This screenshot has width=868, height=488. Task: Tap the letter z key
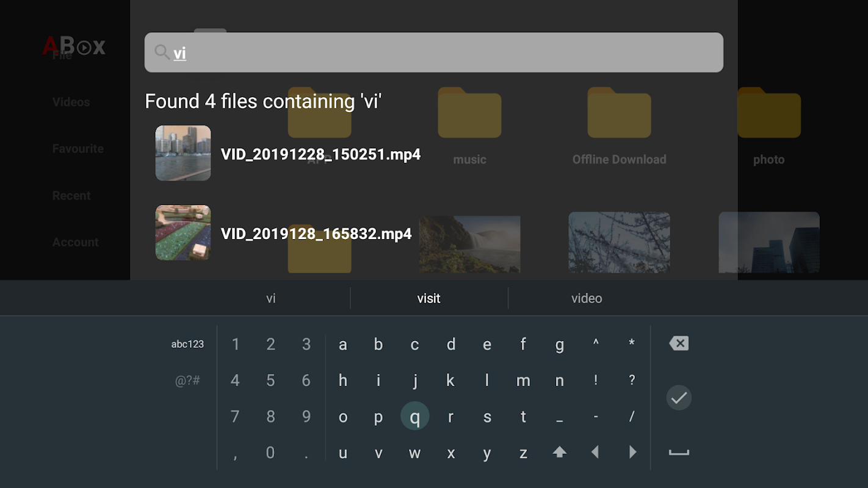tap(523, 453)
